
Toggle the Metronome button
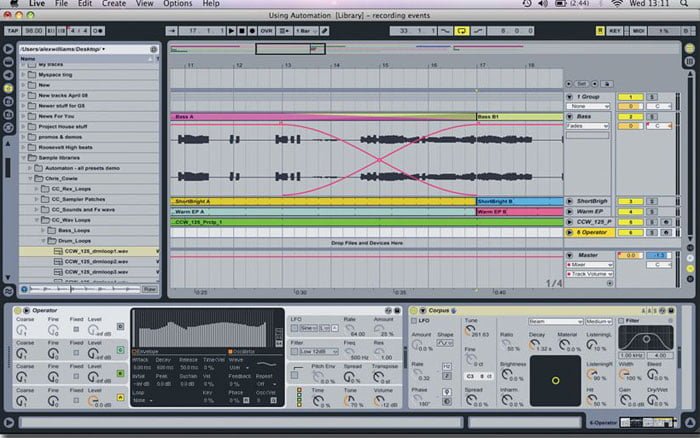(x=98, y=31)
